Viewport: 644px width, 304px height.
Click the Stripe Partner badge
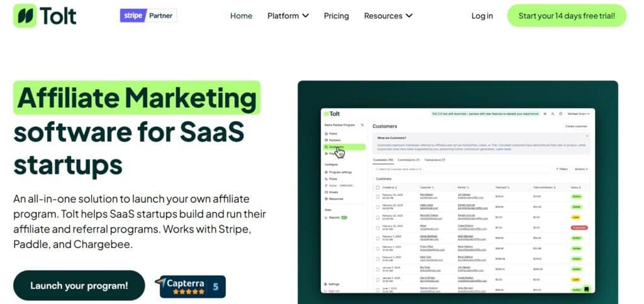point(148,15)
